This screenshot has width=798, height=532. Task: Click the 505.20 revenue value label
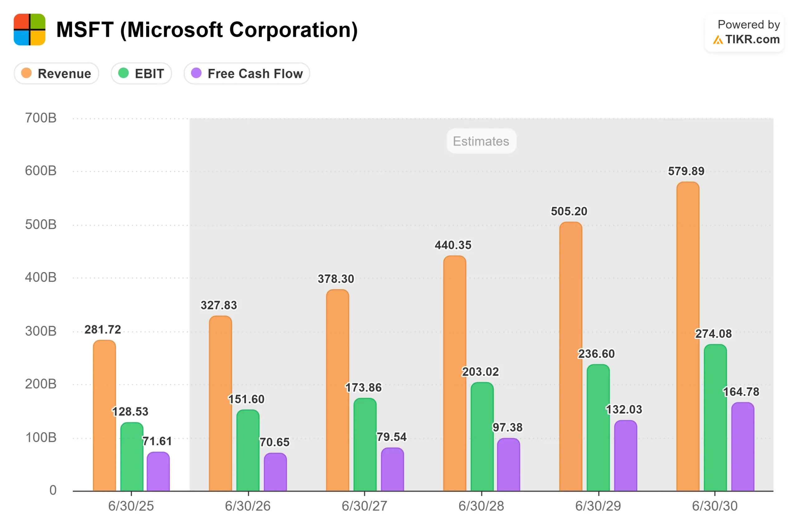[569, 211]
